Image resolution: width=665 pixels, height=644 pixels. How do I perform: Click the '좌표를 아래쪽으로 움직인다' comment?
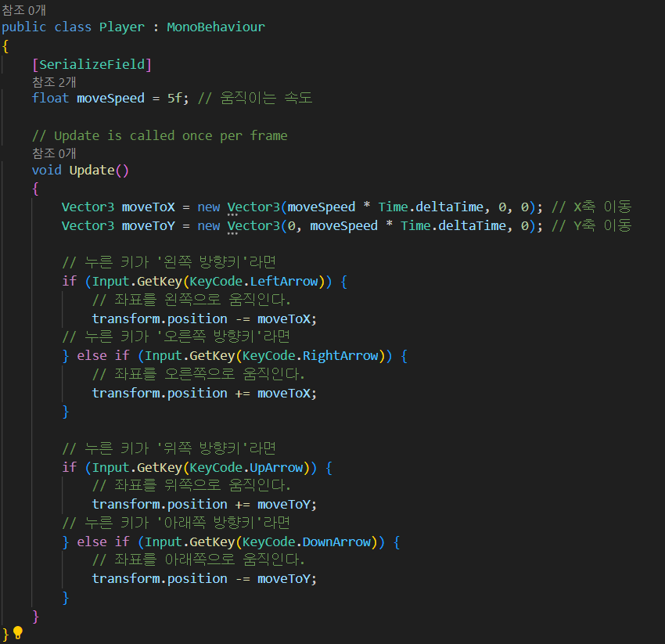(199, 559)
